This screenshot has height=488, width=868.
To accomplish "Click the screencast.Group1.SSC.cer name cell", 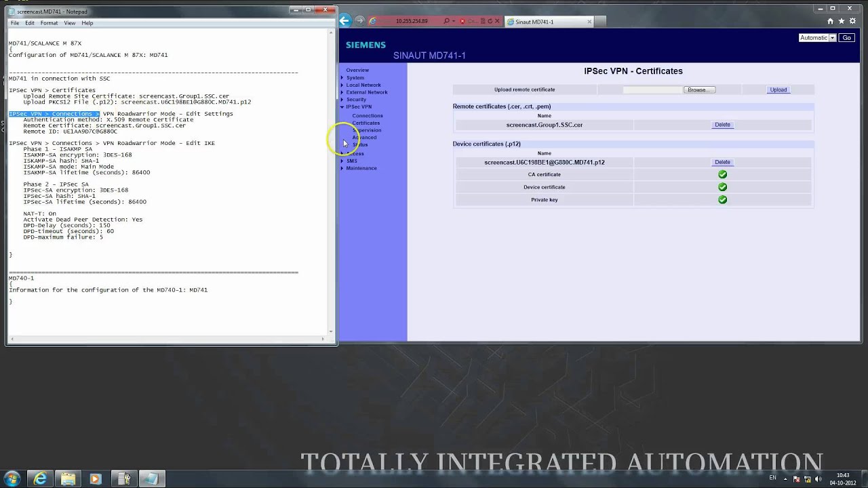I will 545,125.
